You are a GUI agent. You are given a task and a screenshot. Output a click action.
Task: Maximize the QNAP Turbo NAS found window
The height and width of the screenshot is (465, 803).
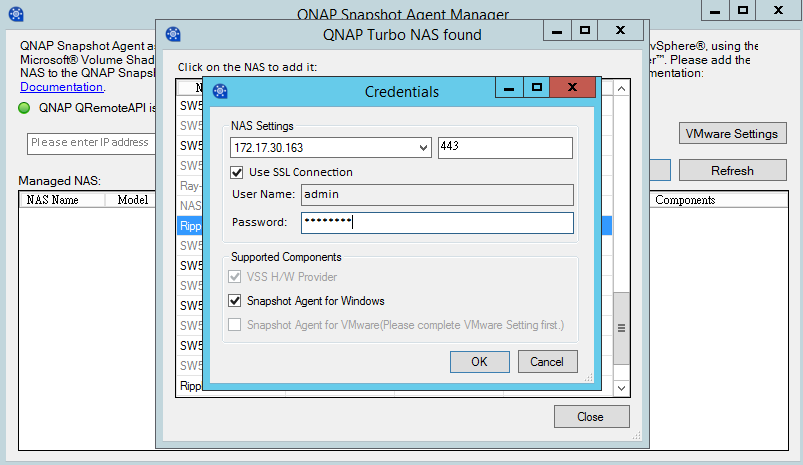tap(585, 31)
